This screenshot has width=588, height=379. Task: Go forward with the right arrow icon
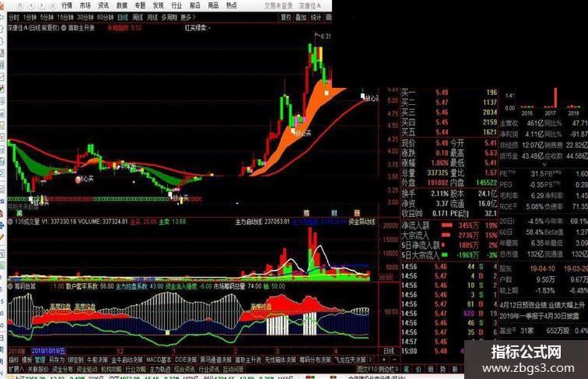[42, 6]
